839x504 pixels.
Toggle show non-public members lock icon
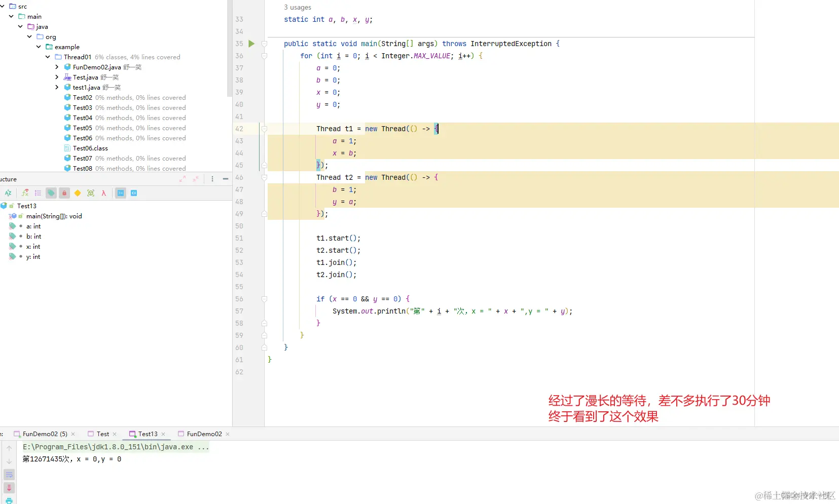click(x=64, y=193)
